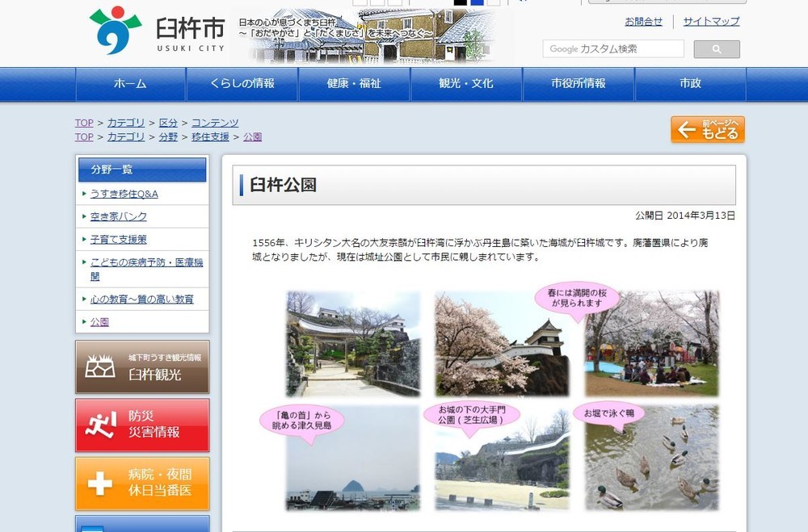Open the 空き家バンク sidebar link
The image size is (808, 532).
coord(118,216)
